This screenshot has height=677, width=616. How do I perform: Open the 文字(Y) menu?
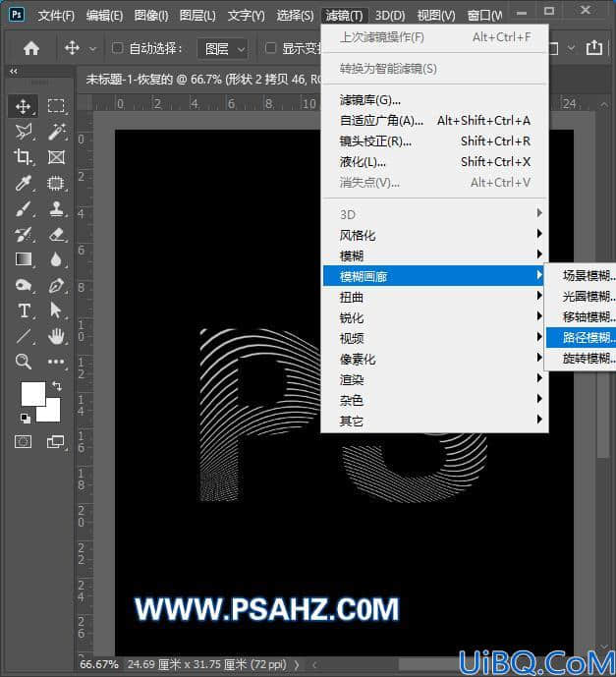[246, 16]
